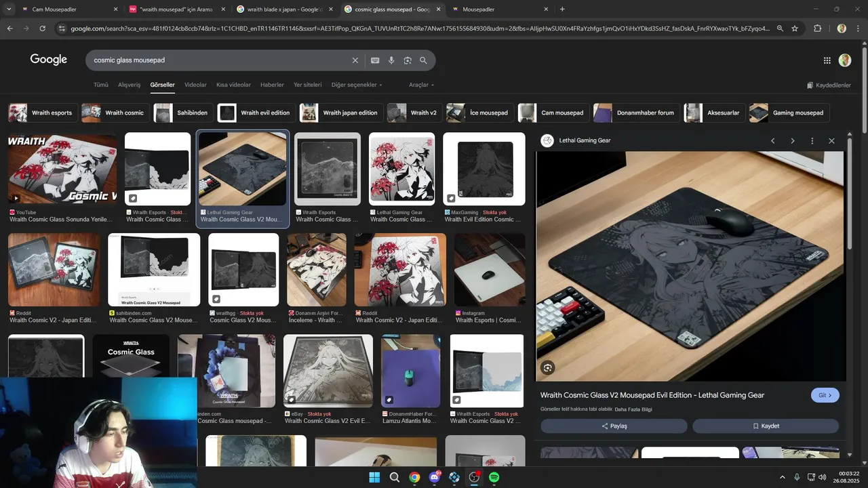
Task: Open the on-screen keyboard input icon
Action: pos(375,60)
